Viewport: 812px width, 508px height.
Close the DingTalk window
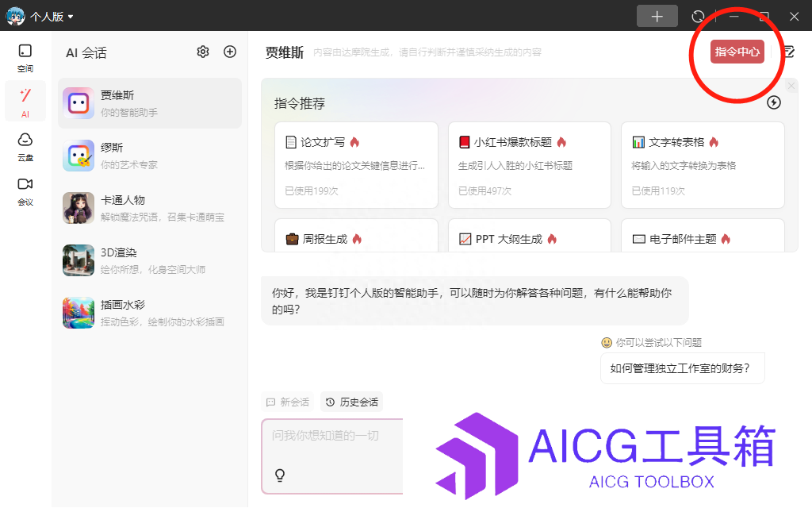click(794, 17)
